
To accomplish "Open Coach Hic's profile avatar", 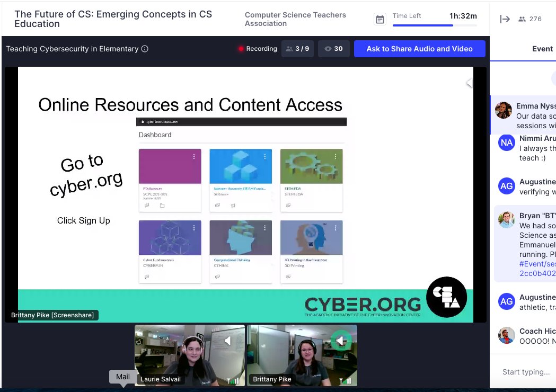I will (506, 335).
